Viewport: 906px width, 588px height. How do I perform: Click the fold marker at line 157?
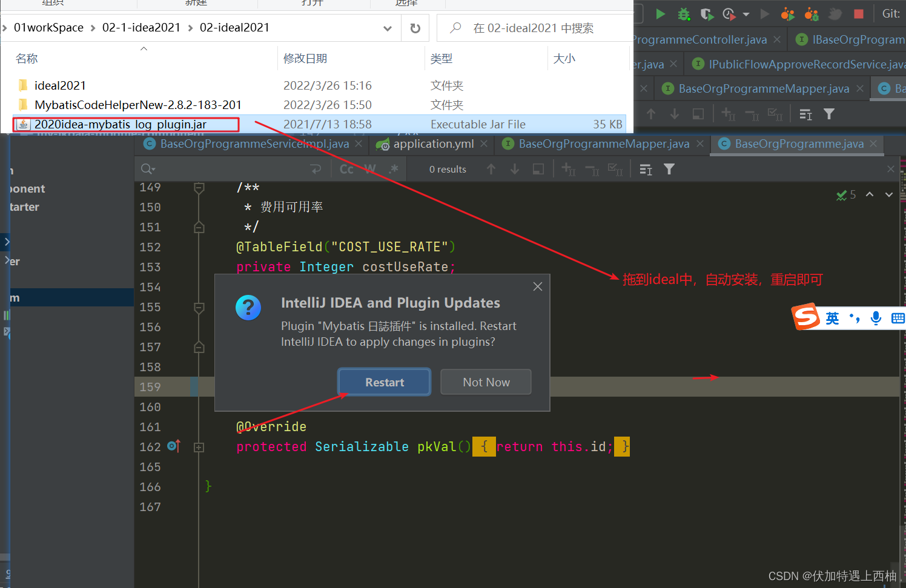click(x=199, y=347)
